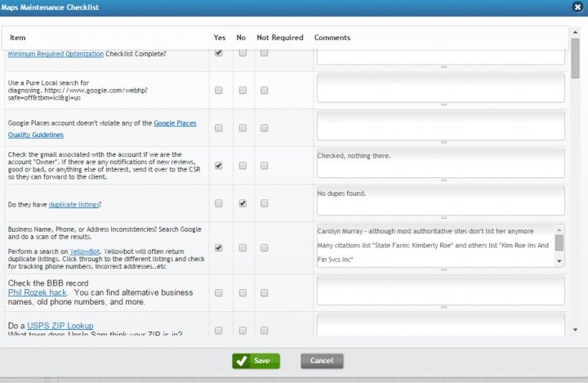Screen dimensions: 588x383
Task: Open the Phil Rozek hack link
Action: point(37,292)
